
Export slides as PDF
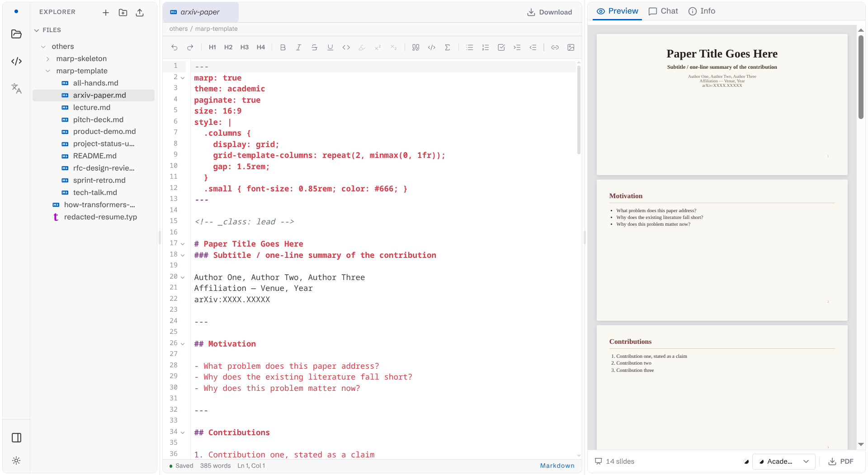[x=841, y=461]
